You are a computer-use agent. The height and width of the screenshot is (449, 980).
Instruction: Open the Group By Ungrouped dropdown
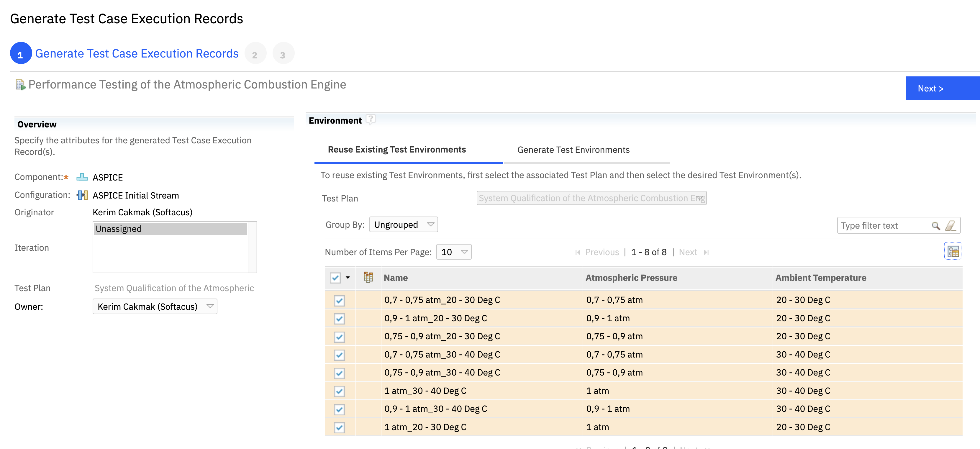tap(403, 225)
